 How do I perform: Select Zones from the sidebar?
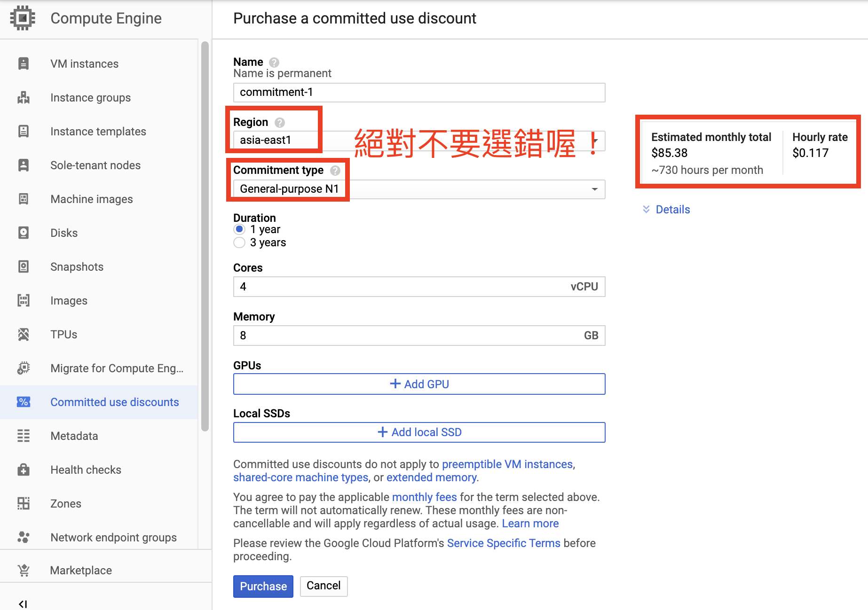pos(65,503)
